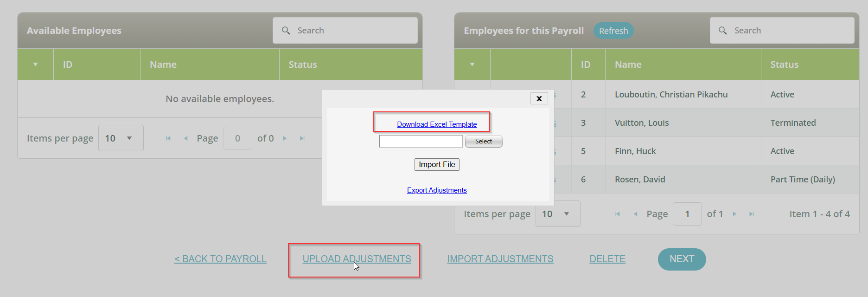Click the Refresh button

[x=613, y=31]
